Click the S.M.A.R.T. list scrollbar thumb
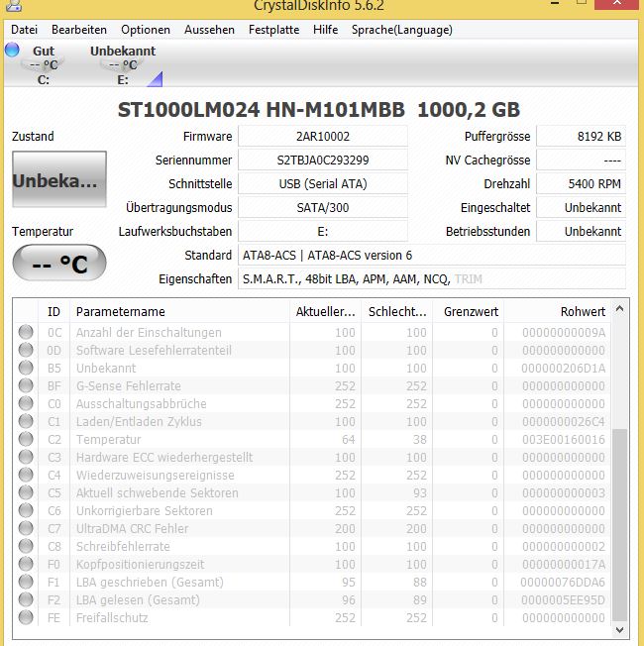The image size is (644, 646). coord(619,525)
